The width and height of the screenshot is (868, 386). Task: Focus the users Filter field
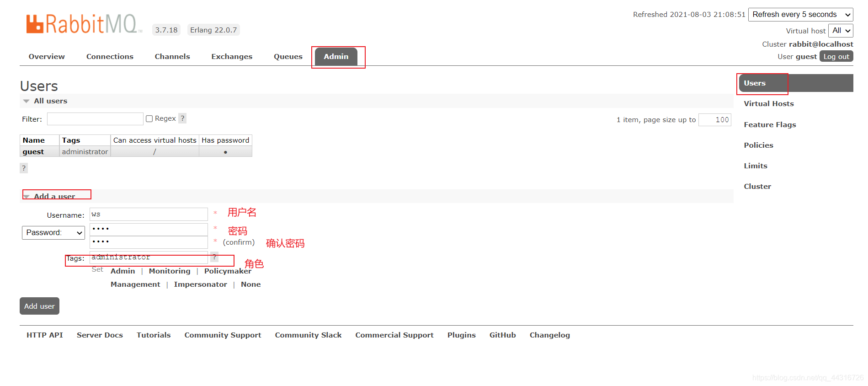coord(95,119)
